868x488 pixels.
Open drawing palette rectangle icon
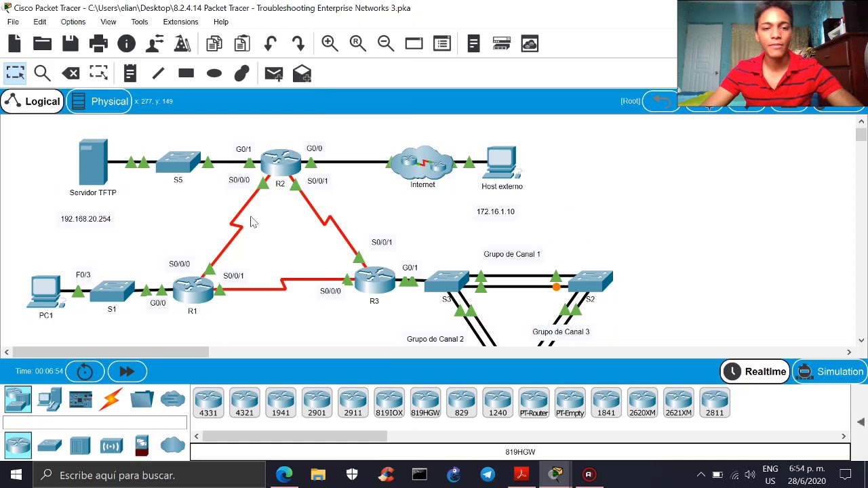pyautogui.click(x=414, y=44)
